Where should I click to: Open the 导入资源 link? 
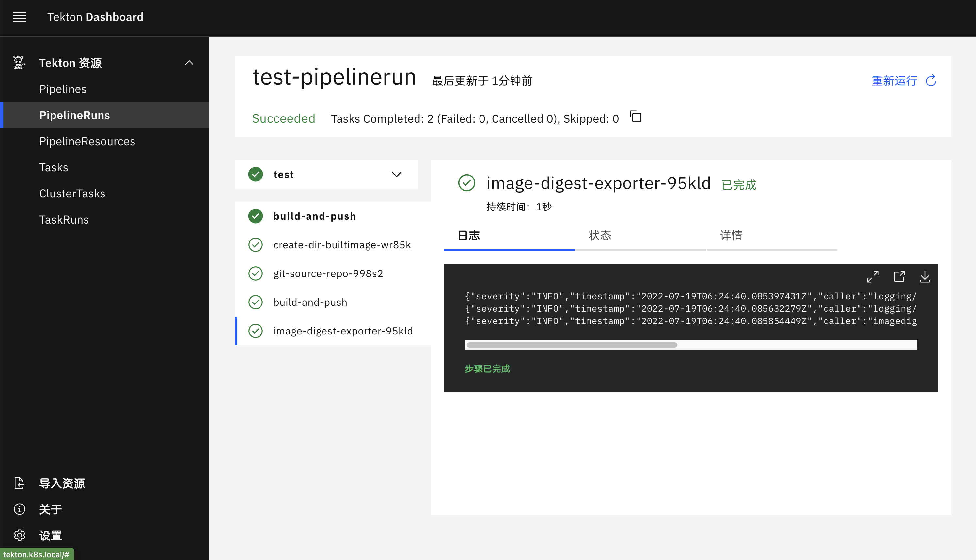[62, 483]
